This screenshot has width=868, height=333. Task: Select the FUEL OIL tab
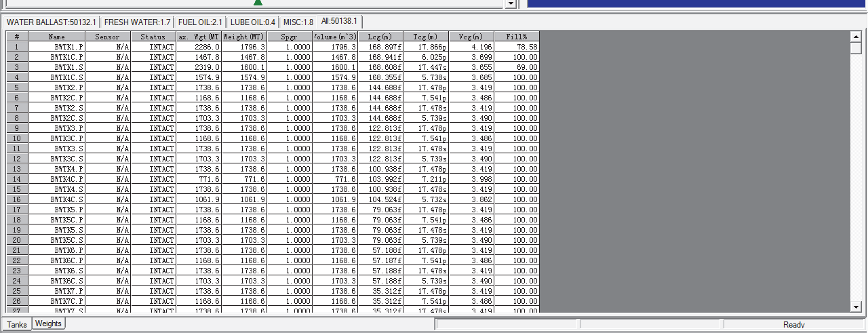(x=200, y=22)
